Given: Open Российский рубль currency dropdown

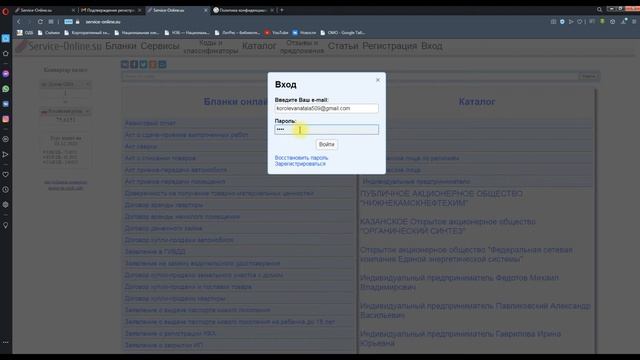Looking at the screenshot, I should point(65,111).
